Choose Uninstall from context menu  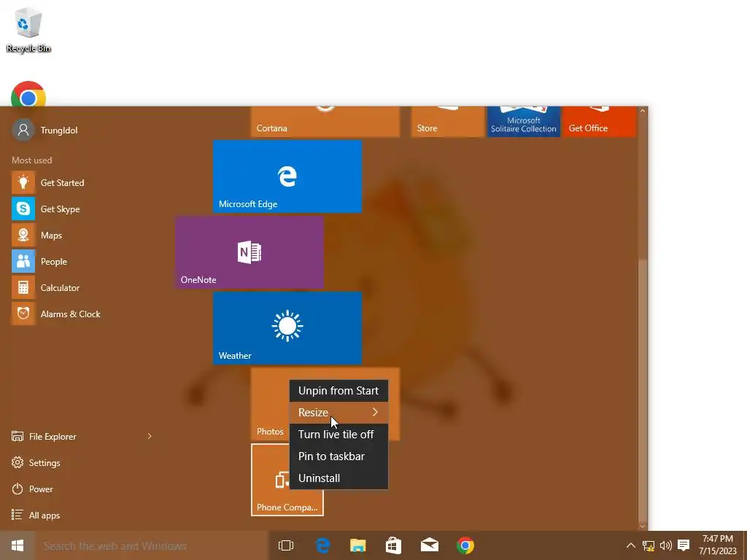(x=338, y=478)
